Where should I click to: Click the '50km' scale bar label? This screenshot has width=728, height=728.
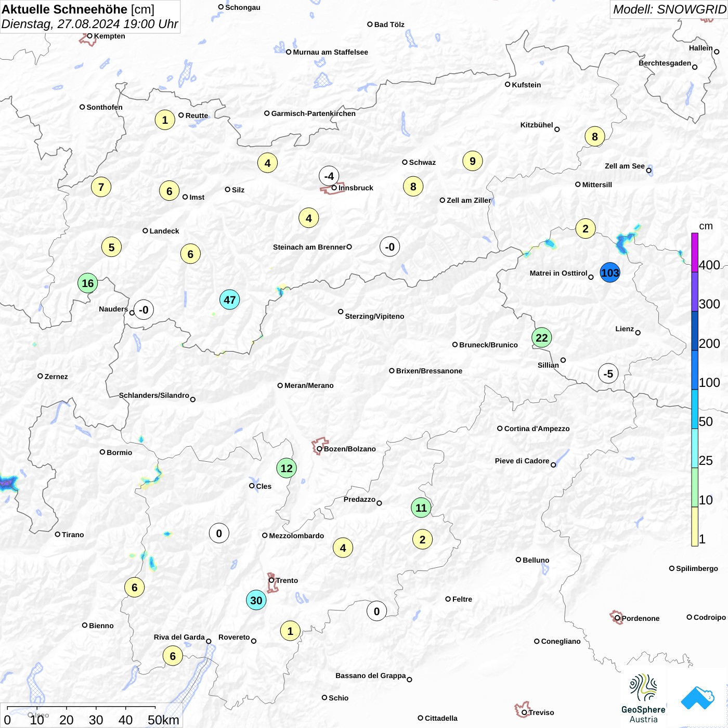[x=164, y=720]
